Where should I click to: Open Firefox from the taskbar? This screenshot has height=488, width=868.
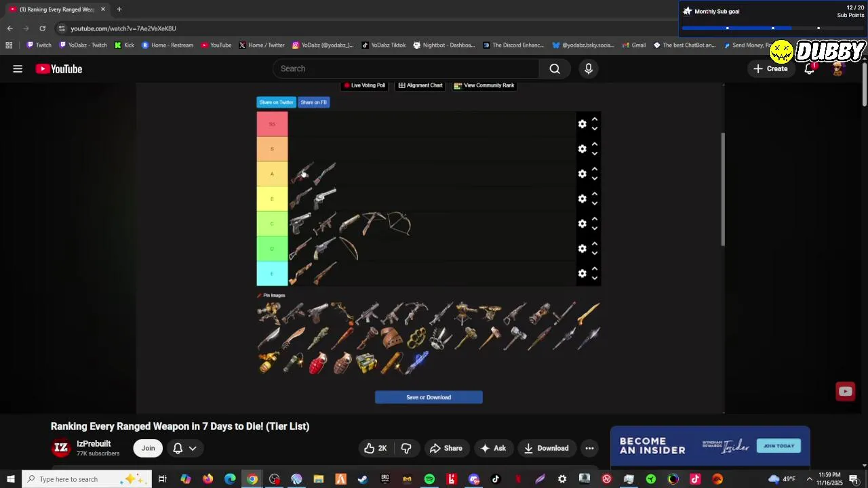[208, 479]
